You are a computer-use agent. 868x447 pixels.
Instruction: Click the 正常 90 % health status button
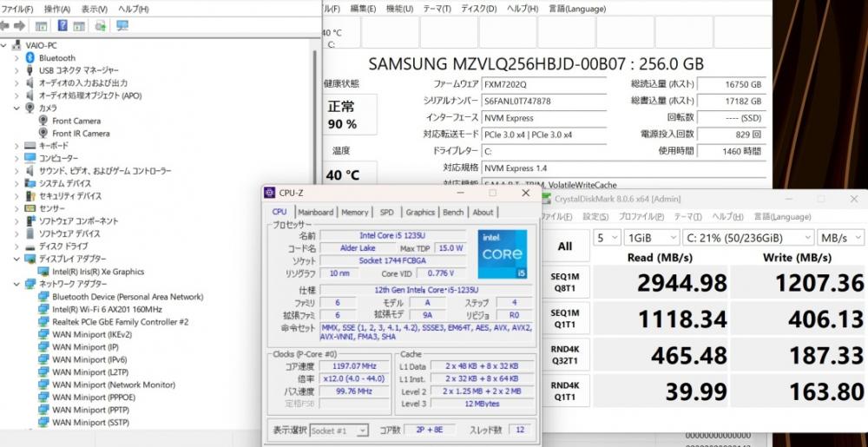pyautogui.click(x=352, y=115)
